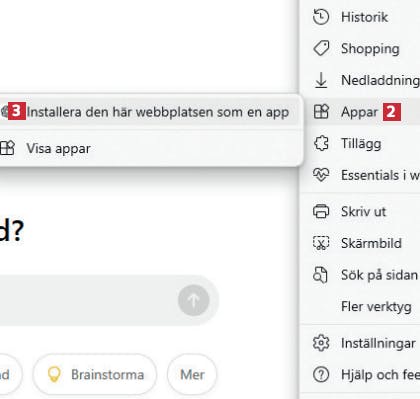Click the round send arrow button
420x399 pixels.
(194, 300)
